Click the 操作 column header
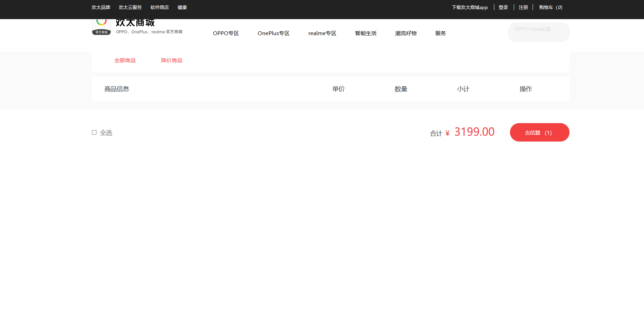Image resolution: width=644 pixels, height=313 pixels. (x=526, y=89)
